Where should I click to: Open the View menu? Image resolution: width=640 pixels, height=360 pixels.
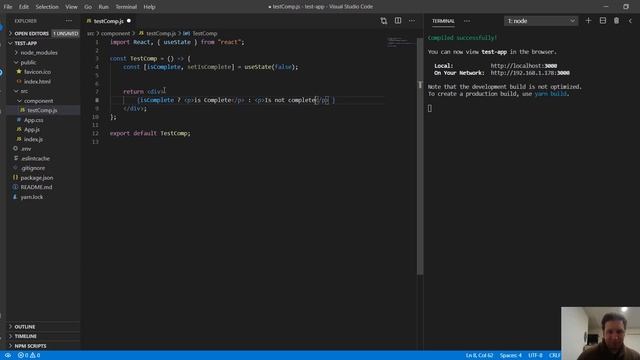(71, 7)
